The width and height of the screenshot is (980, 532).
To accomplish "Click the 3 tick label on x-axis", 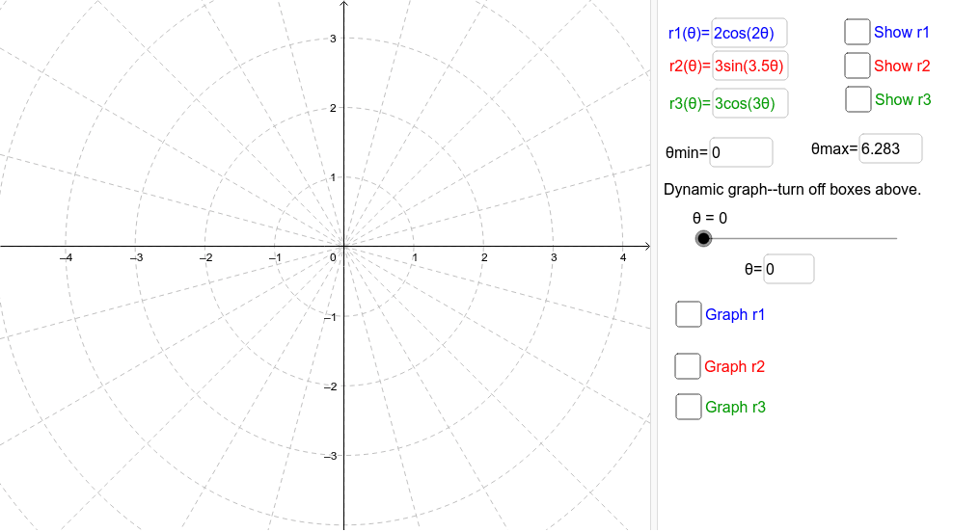I will 554,257.
